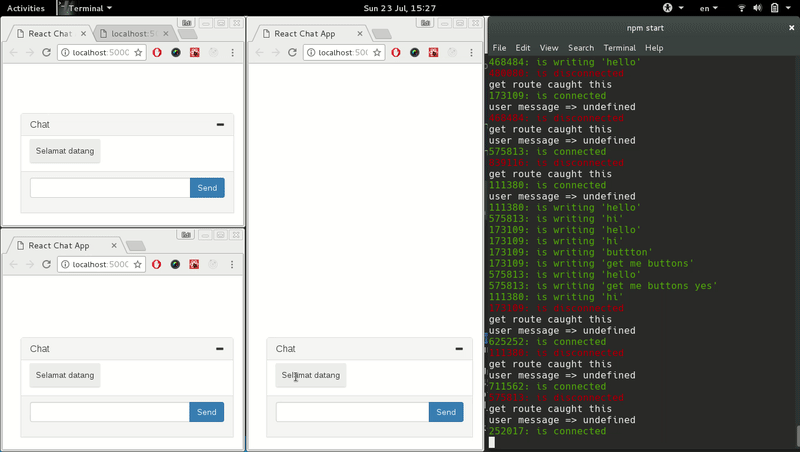This screenshot has height=452, width=800.
Task: Go back in bottom-left browser window
Action: point(14,264)
